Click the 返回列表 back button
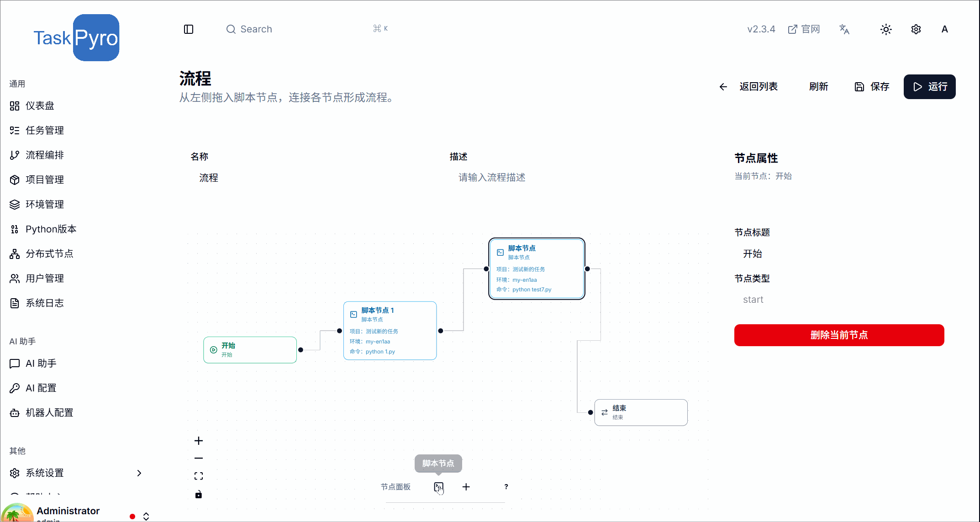The image size is (980, 522). (749, 87)
